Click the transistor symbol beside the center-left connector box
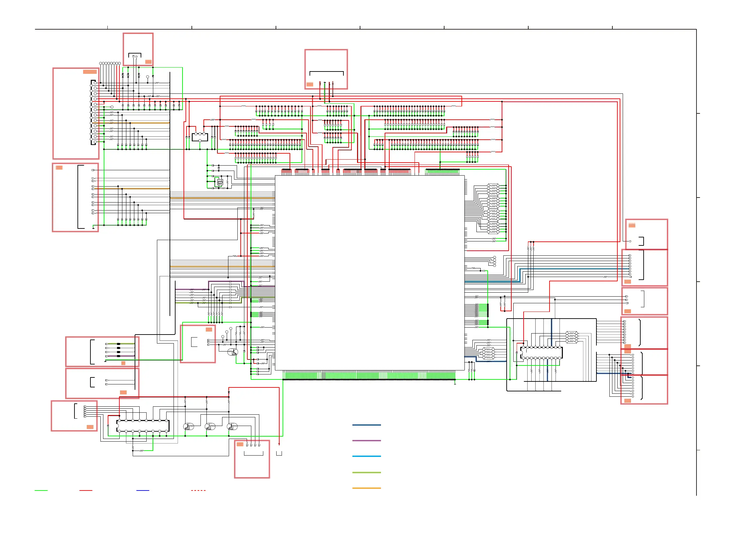The height and width of the screenshot is (560, 754). coord(233,352)
